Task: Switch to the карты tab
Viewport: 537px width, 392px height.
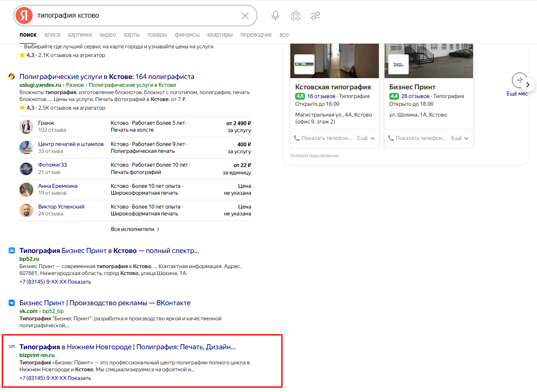Action: pos(131,35)
